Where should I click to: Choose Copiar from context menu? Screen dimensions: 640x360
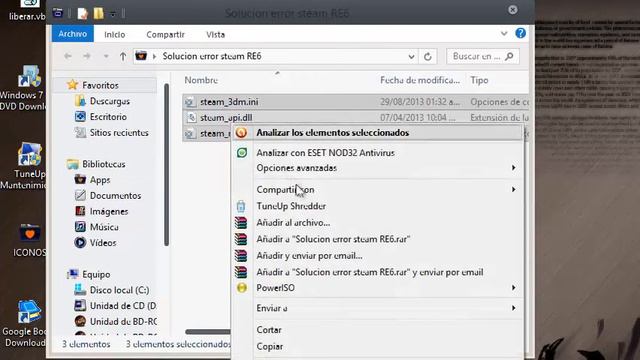click(378, 346)
